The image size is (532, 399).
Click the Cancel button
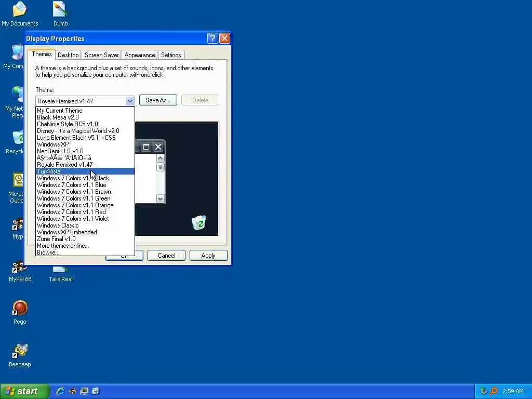point(167,256)
